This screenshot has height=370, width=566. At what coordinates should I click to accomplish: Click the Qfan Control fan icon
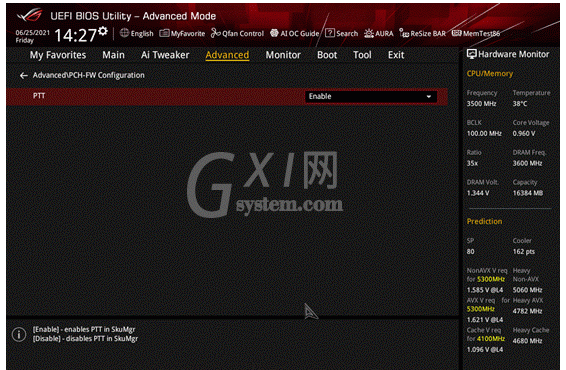pyautogui.click(x=215, y=33)
